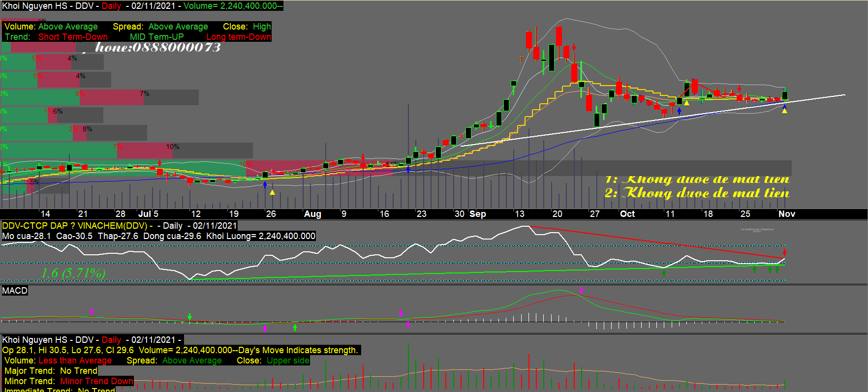The height and width of the screenshot is (392, 868).
Task: Click the blue up arrow below the late-July candle
Action: point(265,185)
